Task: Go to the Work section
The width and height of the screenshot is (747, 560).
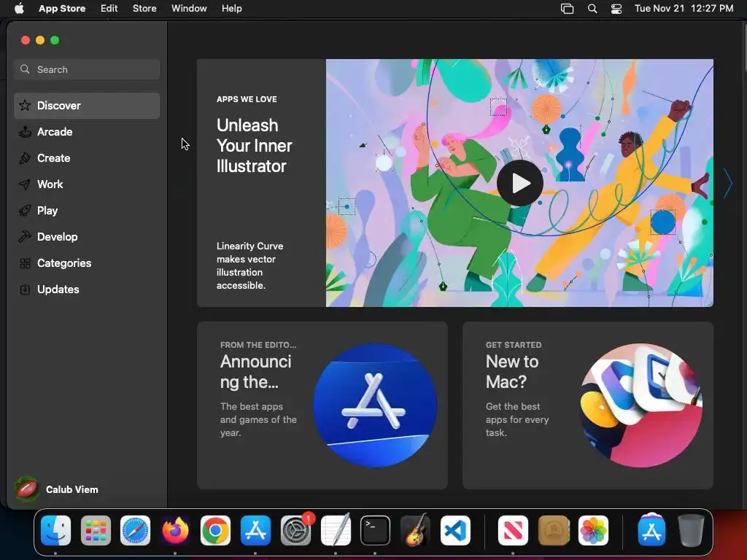Action: tap(87, 184)
